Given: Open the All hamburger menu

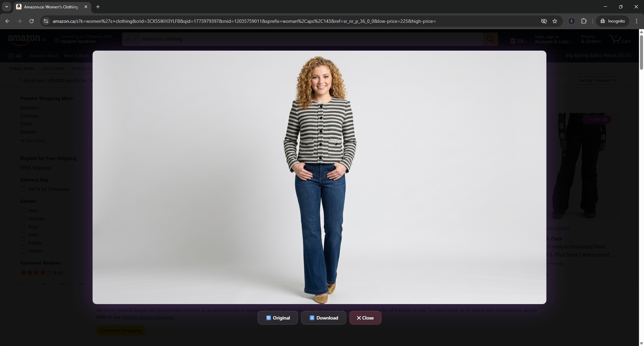Looking at the screenshot, I should click(15, 56).
